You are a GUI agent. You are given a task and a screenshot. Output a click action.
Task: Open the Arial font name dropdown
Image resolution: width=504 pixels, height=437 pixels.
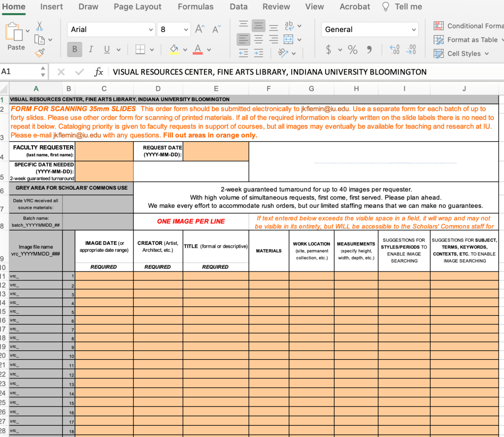pos(151,30)
